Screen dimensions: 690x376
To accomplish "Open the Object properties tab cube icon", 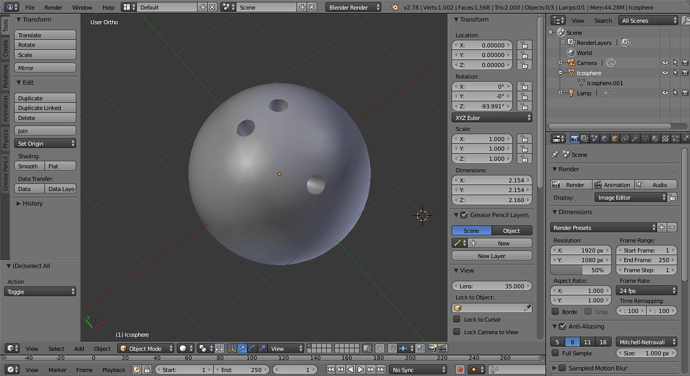I will click(615, 139).
